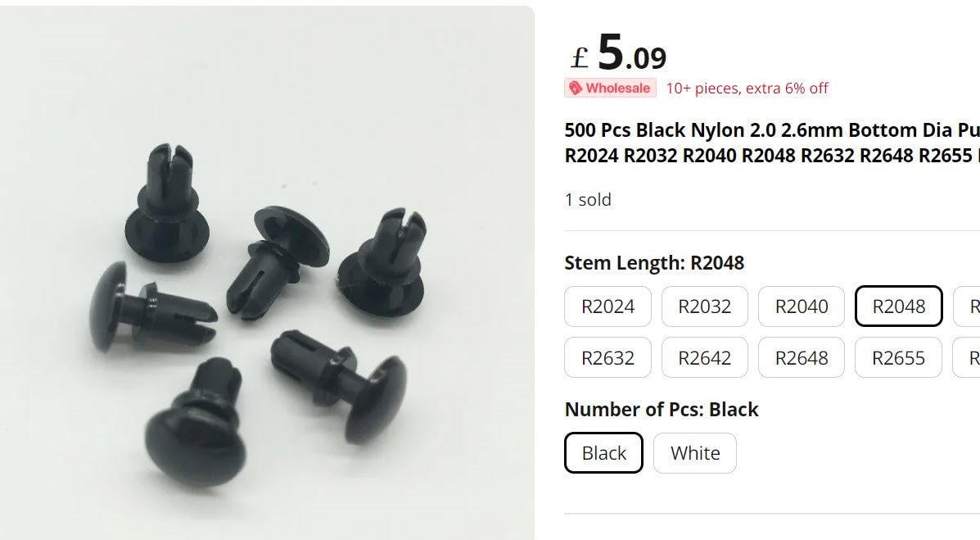Select the R2655 stem option
This screenshot has width=980, height=540.
(x=898, y=358)
